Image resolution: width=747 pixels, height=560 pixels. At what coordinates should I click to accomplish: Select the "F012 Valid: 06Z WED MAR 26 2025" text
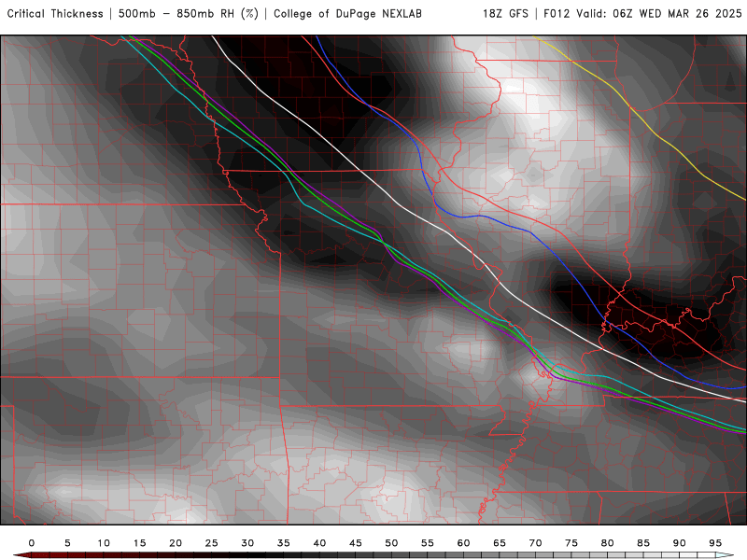pos(642,13)
